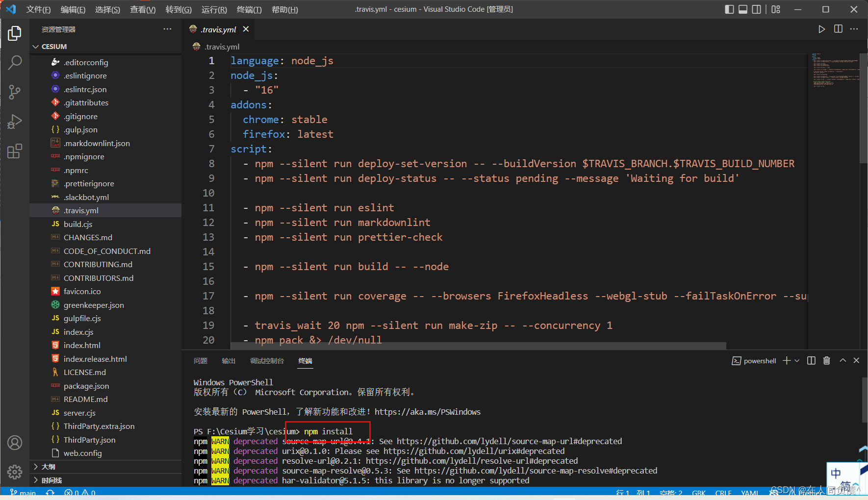Switch to the 问题 problems tab
Viewport: 868px width, 500px height.
point(201,361)
